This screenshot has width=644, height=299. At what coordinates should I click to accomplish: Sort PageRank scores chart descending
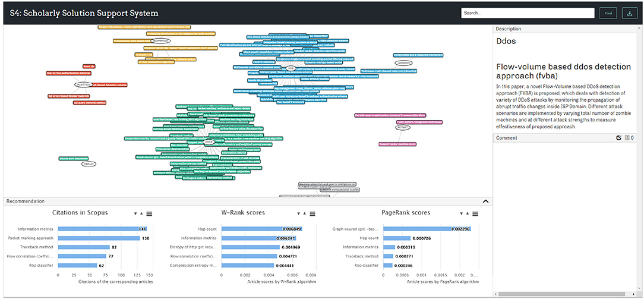click(x=461, y=214)
